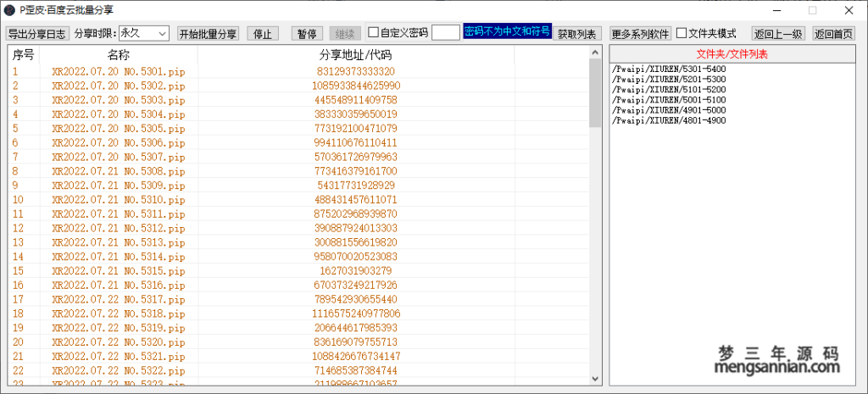The width and height of the screenshot is (868, 394).
Task: Click the 分享地址/代码 column header
Action: coord(356,55)
